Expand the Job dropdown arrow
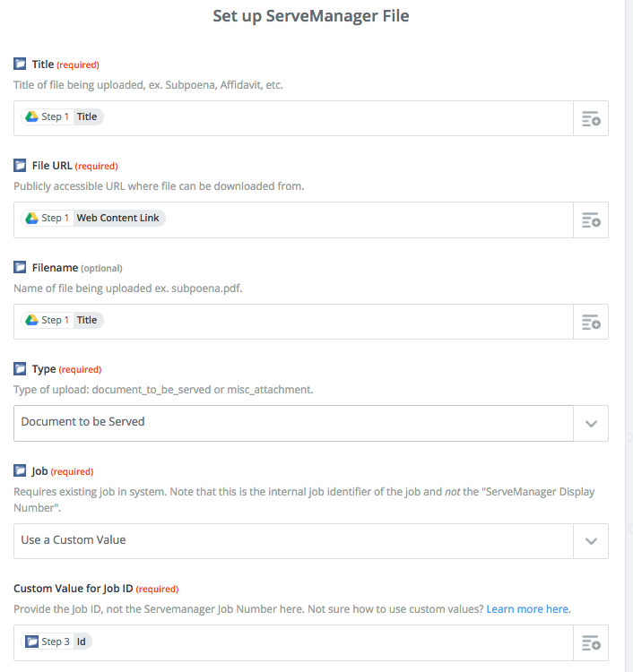 coord(590,541)
